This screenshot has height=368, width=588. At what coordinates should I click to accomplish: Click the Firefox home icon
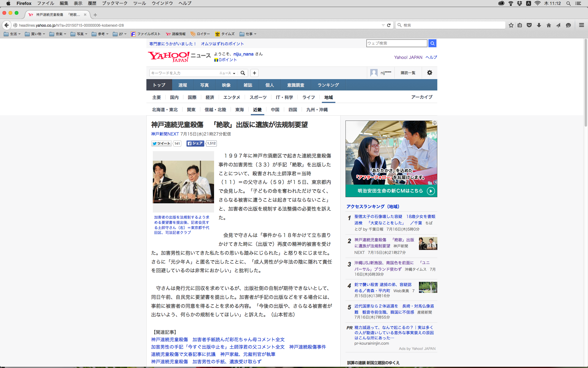click(548, 25)
